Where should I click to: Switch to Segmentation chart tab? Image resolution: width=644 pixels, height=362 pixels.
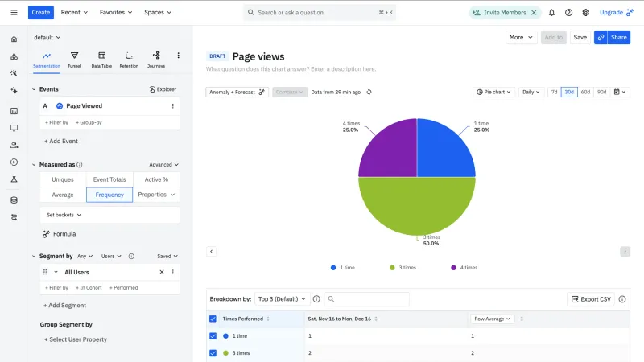47,60
